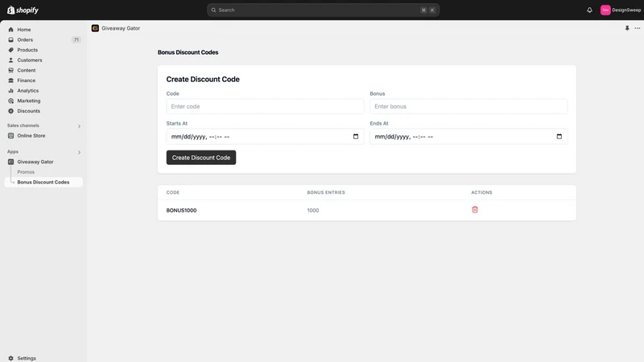Click the Giveaway Gator app icon in header
This screenshot has height=362, width=644.
coord(95,28)
